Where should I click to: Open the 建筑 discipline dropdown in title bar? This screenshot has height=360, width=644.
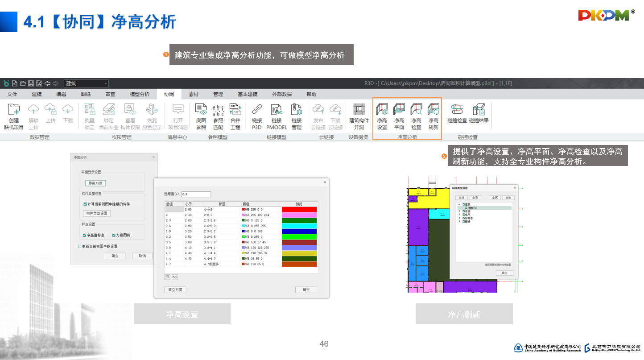coord(86,83)
